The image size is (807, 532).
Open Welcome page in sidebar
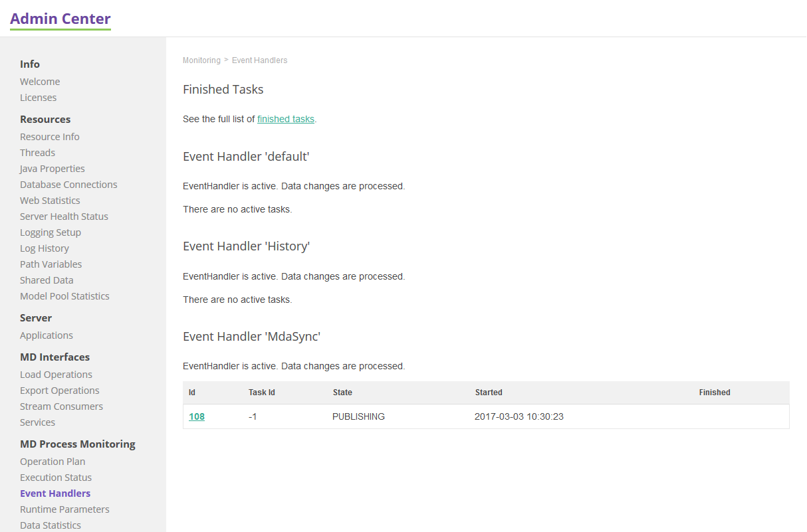coord(40,82)
